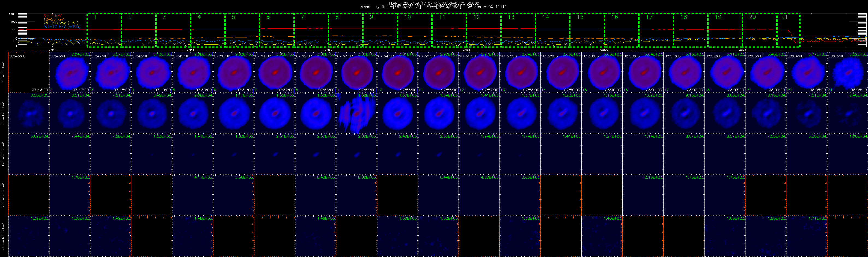Click the 08:04 time axis label

point(742,50)
